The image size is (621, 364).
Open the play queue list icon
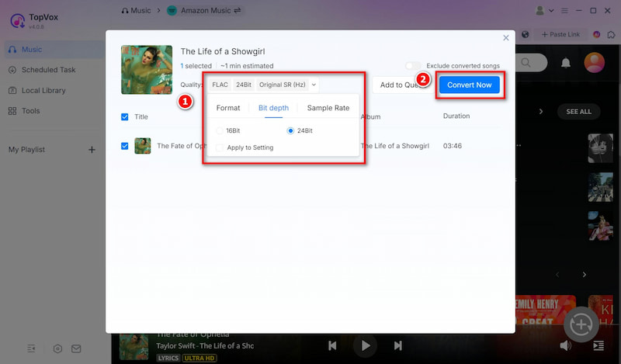point(598,345)
